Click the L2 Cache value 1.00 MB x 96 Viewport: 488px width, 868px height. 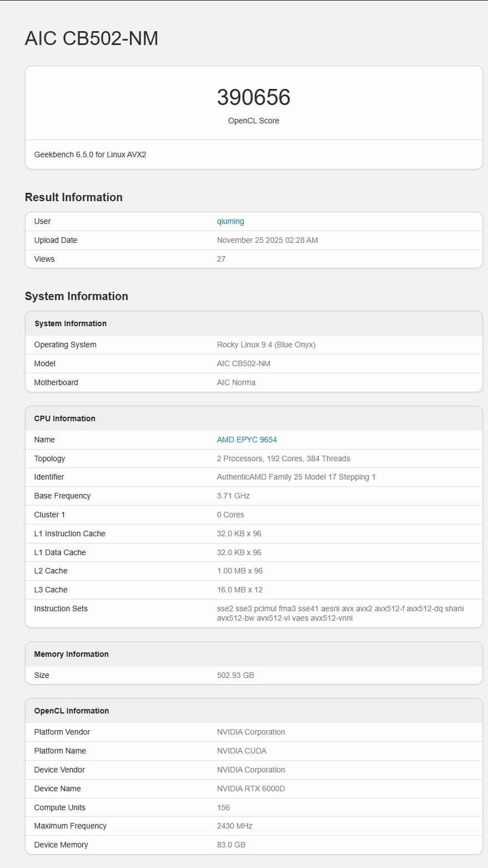coord(240,571)
